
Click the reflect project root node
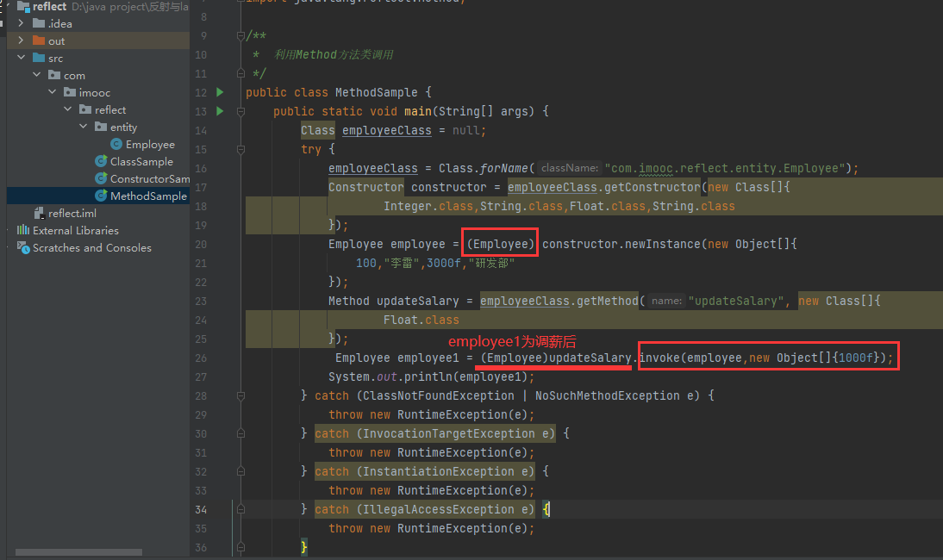pyautogui.click(x=49, y=7)
